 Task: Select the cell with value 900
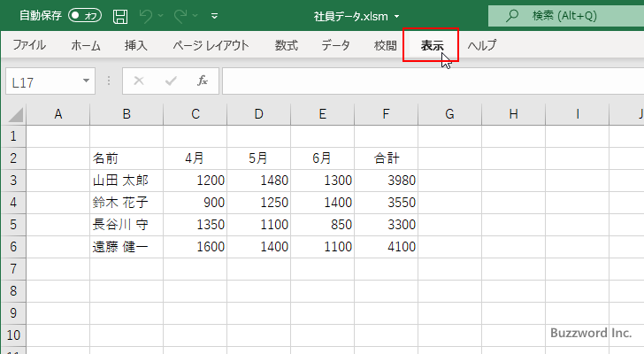click(x=195, y=203)
